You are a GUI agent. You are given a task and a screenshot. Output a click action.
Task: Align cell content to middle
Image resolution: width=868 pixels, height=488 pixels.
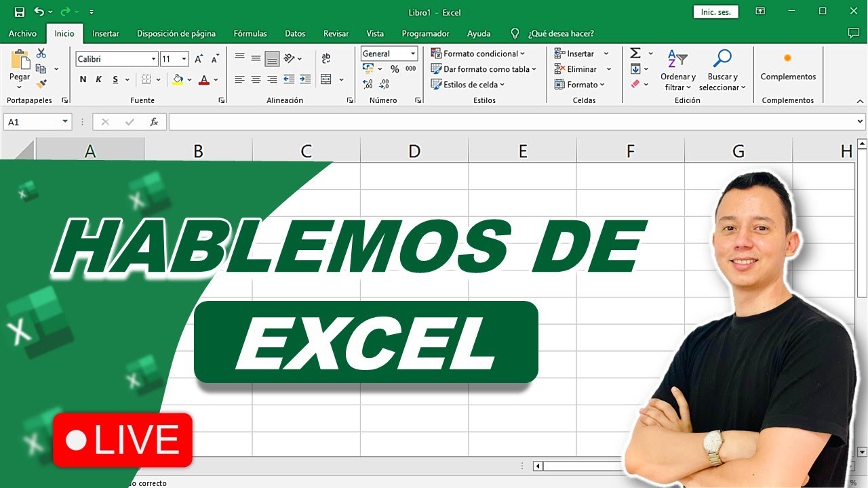pyautogui.click(x=256, y=58)
